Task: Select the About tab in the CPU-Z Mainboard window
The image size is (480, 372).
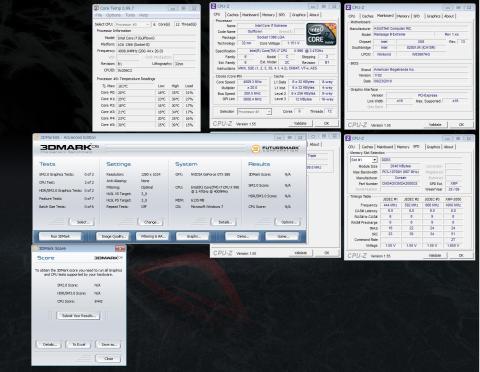Action: pos(449,16)
